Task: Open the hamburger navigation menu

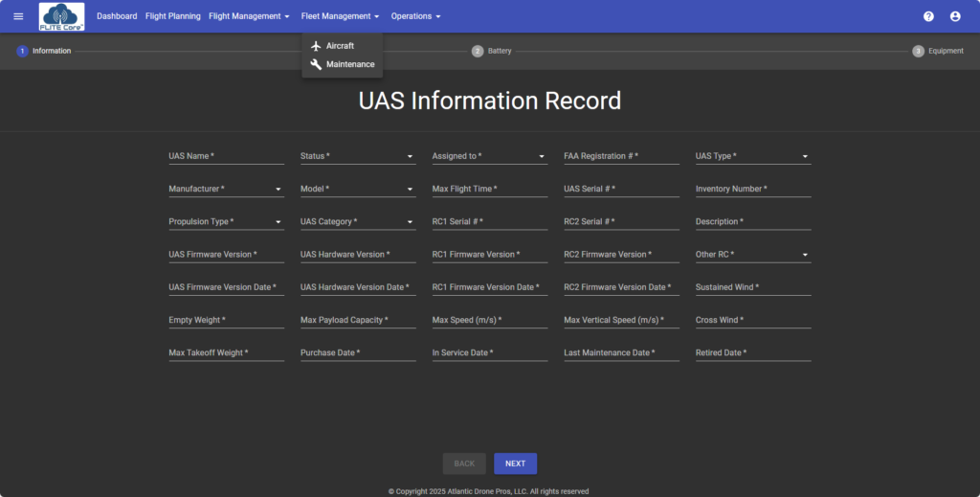Action: (18, 16)
